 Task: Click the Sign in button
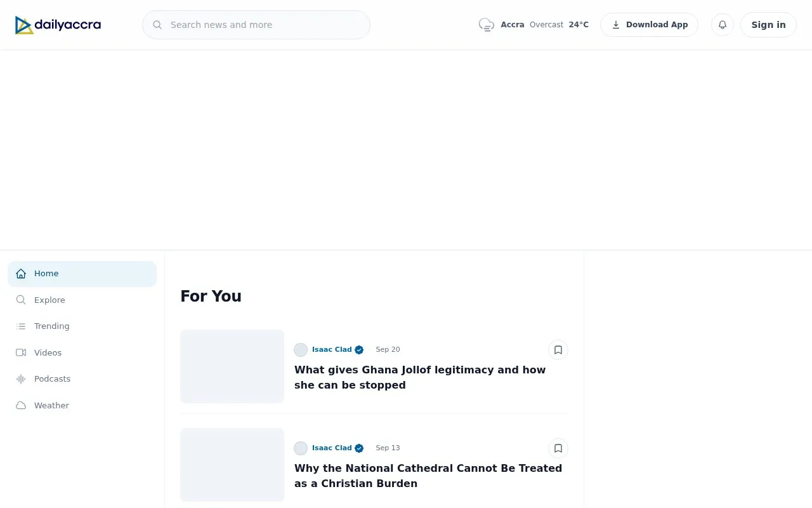pyautogui.click(x=768, y=25)
